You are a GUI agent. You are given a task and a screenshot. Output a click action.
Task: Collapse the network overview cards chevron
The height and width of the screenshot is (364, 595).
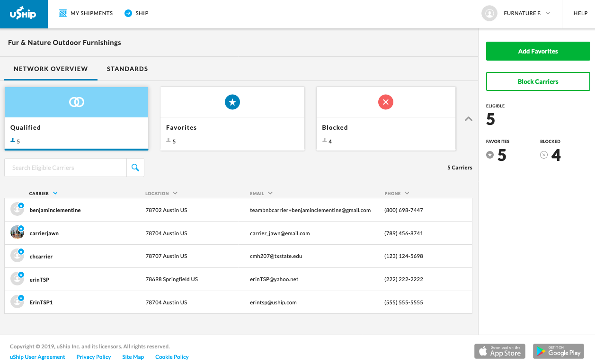[468, 119]
